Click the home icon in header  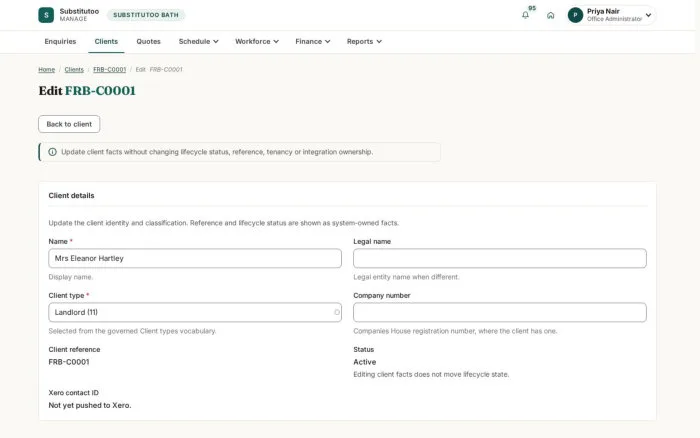pos(550,15)
